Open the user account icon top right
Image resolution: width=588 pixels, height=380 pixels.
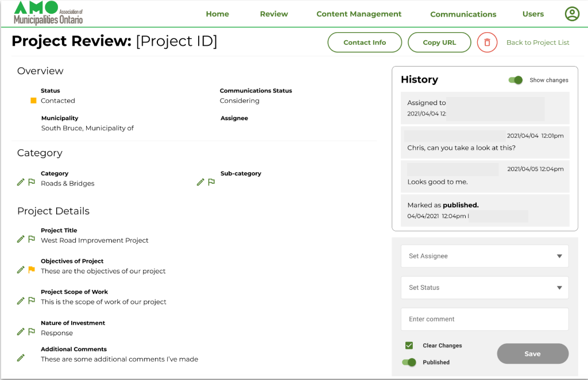[x=572, y=13]
